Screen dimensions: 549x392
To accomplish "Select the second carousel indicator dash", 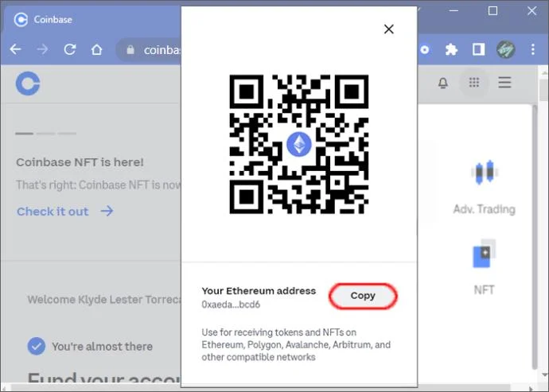I will 45,134.
